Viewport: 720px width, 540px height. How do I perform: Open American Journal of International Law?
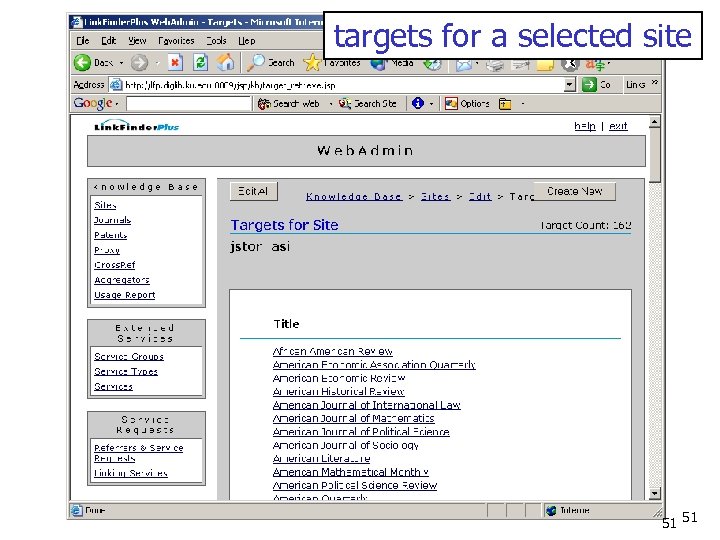[x=366, y=405]
